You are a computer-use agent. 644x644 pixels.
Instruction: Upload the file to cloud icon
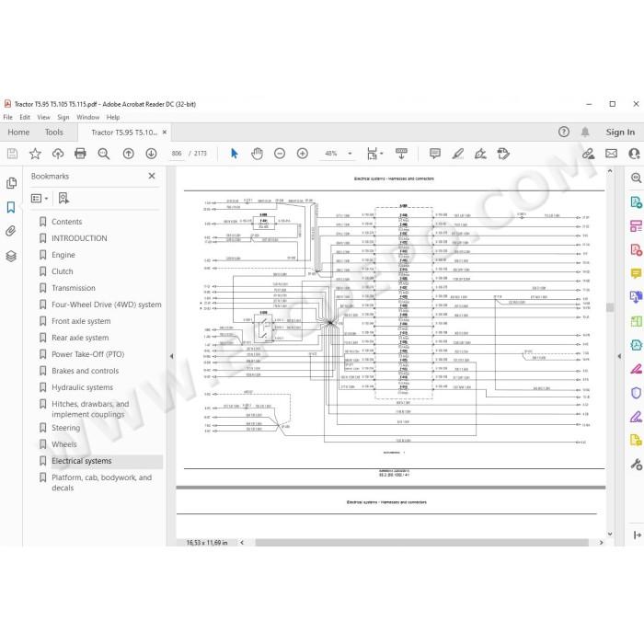[x=57, y=154]
